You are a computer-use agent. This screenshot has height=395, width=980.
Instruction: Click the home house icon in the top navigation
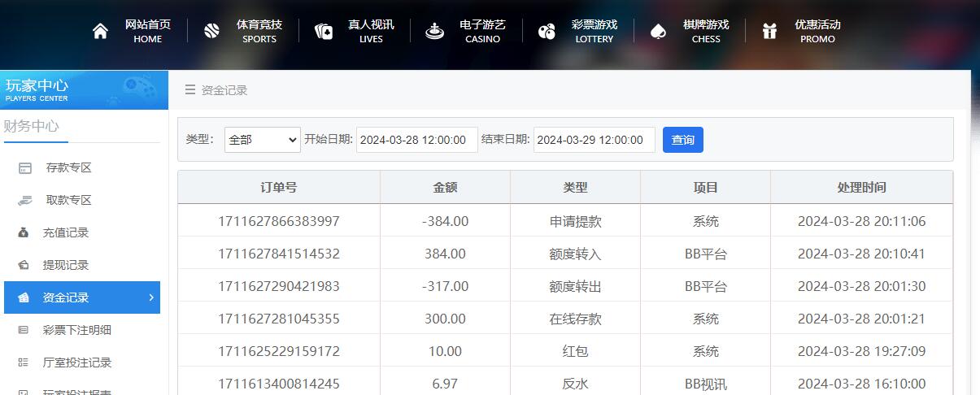pyautogui.click(x=100, y=32)
